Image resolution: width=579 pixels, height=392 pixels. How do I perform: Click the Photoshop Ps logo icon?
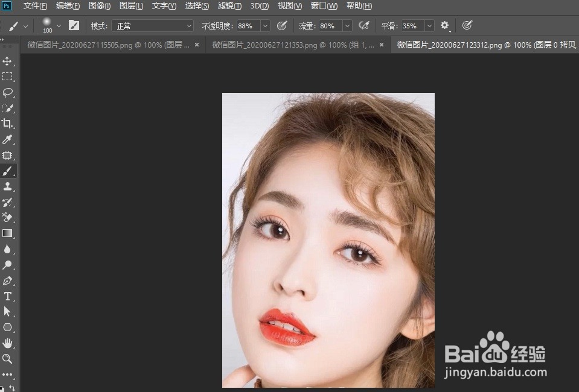6,6
